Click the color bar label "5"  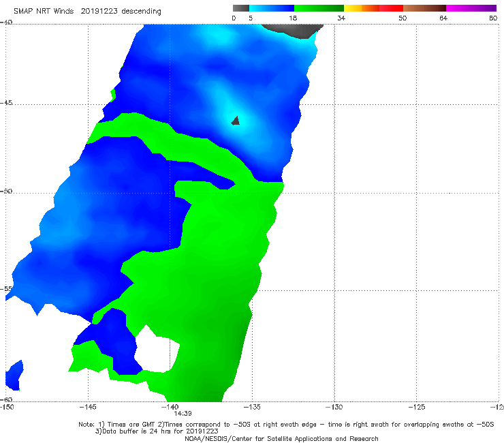click(x=251, y=18)
